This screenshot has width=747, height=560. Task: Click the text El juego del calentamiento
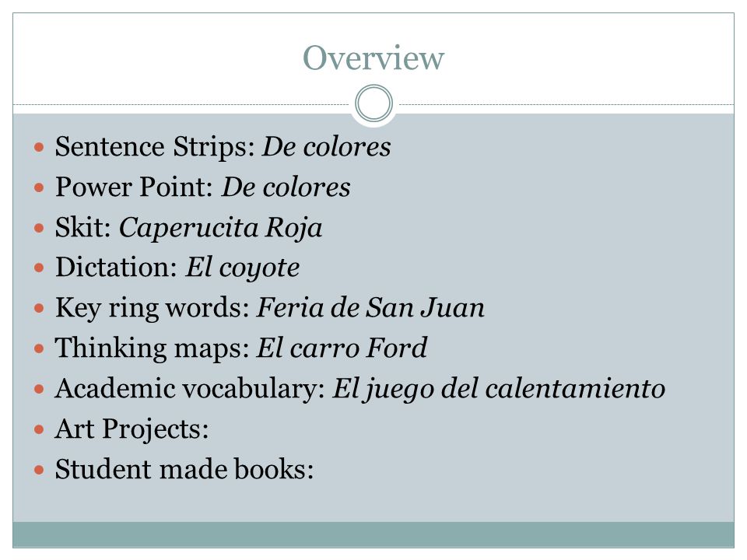[499, 389]
